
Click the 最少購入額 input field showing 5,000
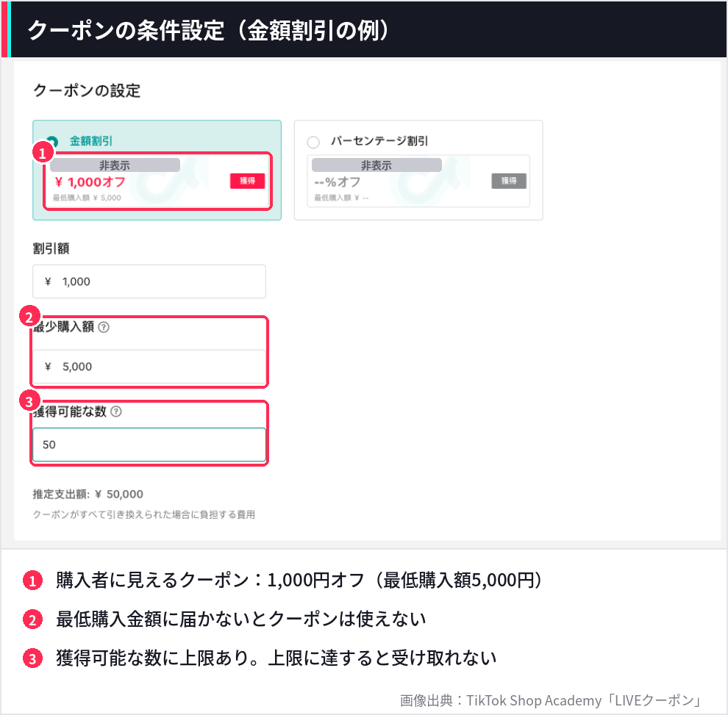pos(149,367)
